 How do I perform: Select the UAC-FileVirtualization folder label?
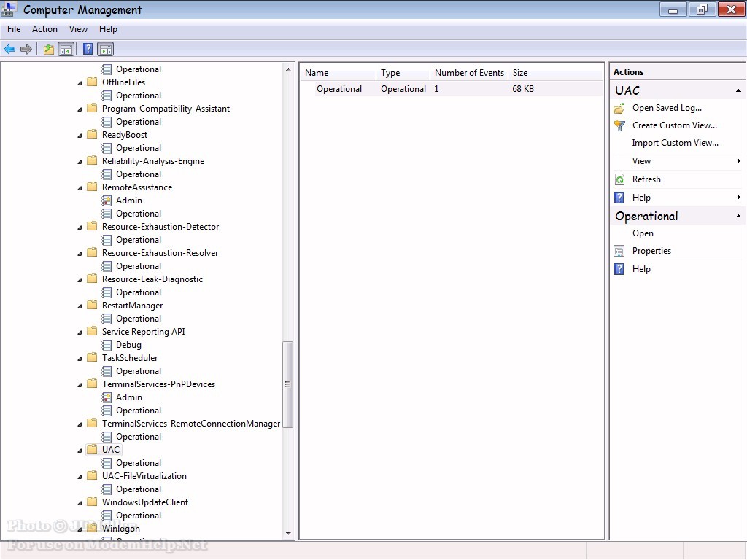(144, 476)
